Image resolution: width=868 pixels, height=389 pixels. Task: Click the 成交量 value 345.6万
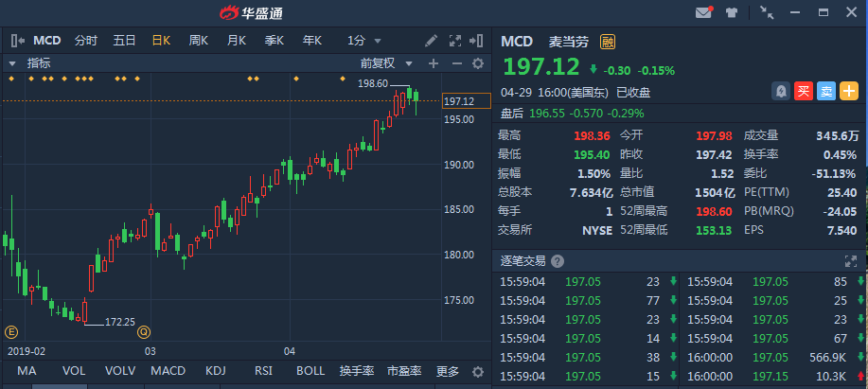click(x=838, y=135)
